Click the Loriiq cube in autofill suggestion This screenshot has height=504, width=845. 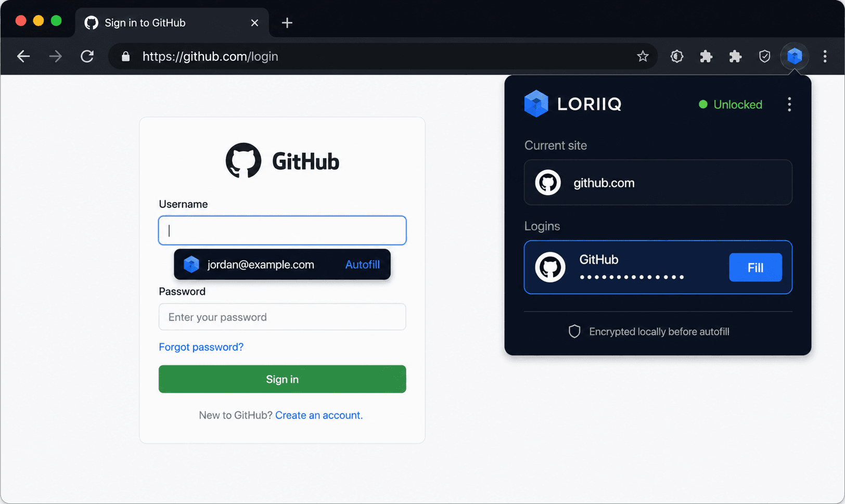(191, 264)
